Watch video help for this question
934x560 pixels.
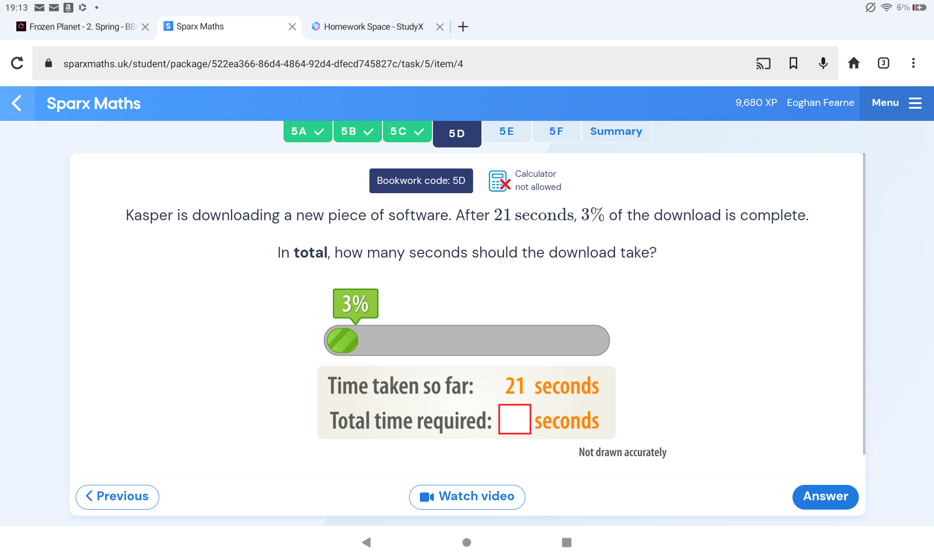(x=467, y=497)
